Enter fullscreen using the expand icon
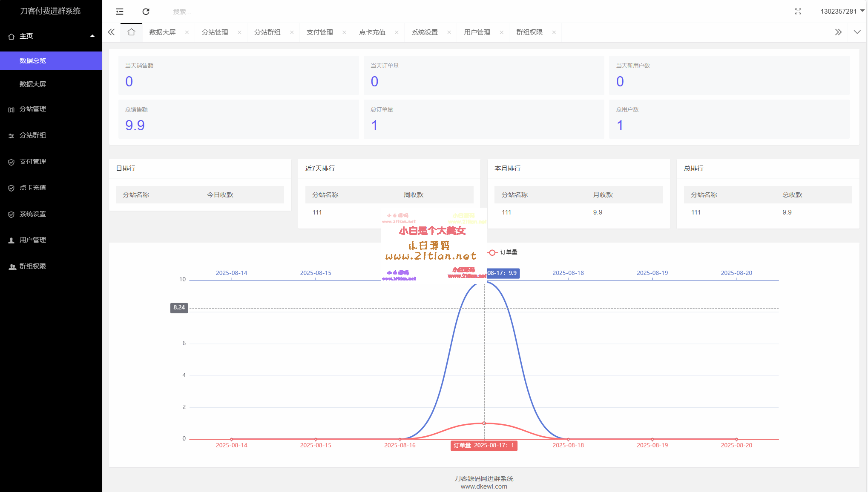Screen dimensions: 868x492 pos(798,11)
